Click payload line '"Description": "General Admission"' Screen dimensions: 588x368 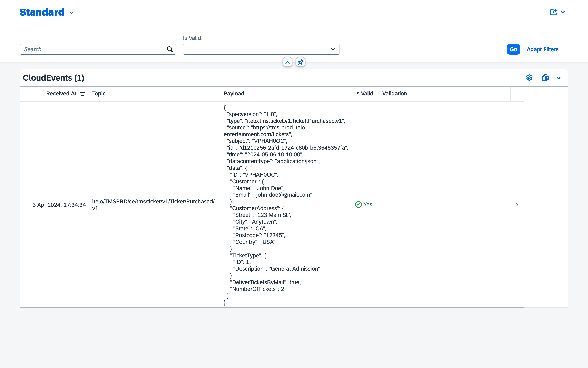click(x=277, y=269)
